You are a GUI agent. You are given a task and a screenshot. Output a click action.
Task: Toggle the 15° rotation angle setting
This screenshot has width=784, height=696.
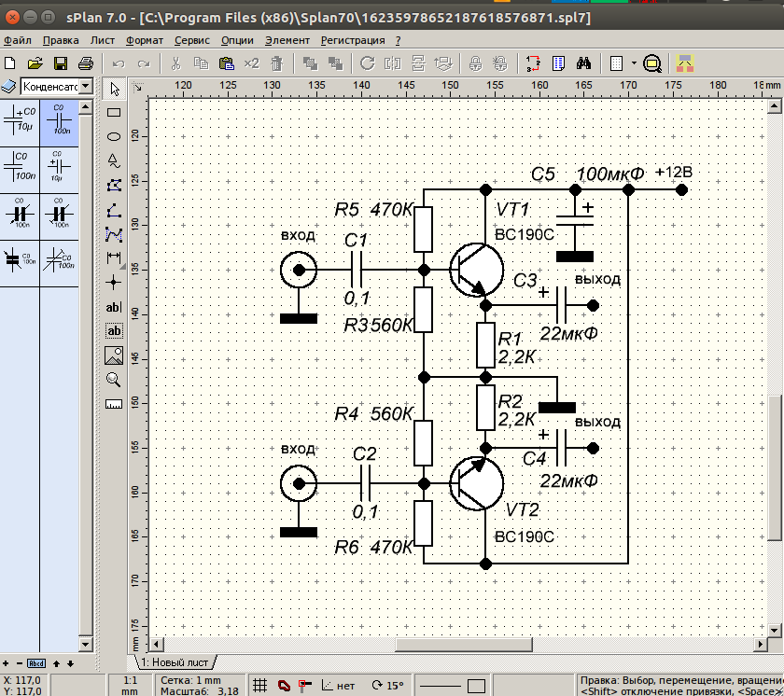point(387,686)
